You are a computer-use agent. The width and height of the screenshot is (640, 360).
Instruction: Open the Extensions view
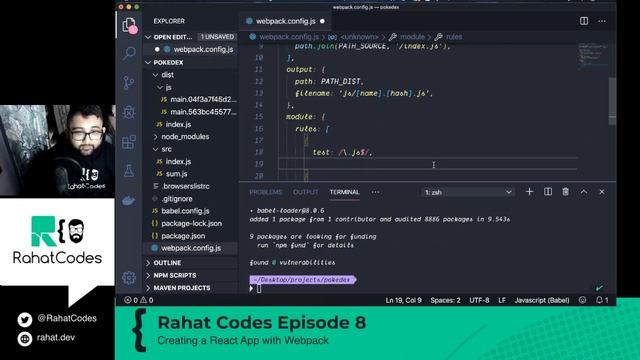[x=129, y=142]
